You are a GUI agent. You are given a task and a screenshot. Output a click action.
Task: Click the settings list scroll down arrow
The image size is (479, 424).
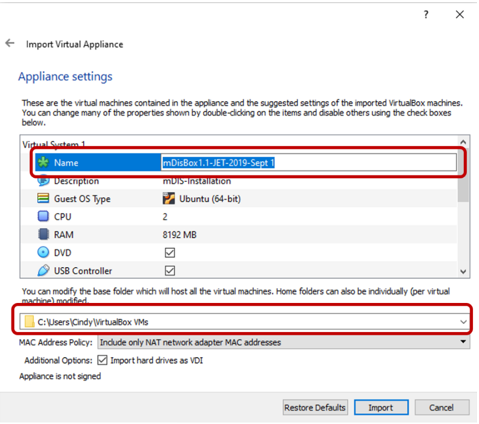point(463,271)
